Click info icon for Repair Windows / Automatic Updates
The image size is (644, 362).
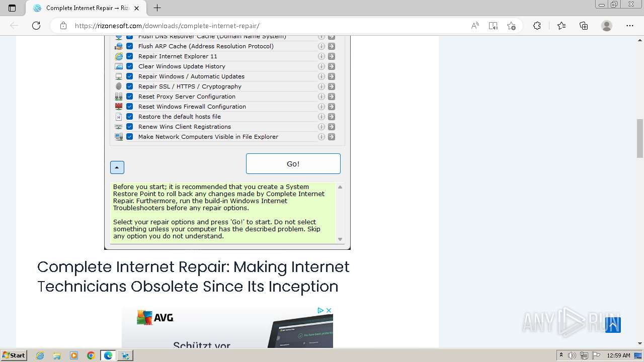click(x=321, y=76)
